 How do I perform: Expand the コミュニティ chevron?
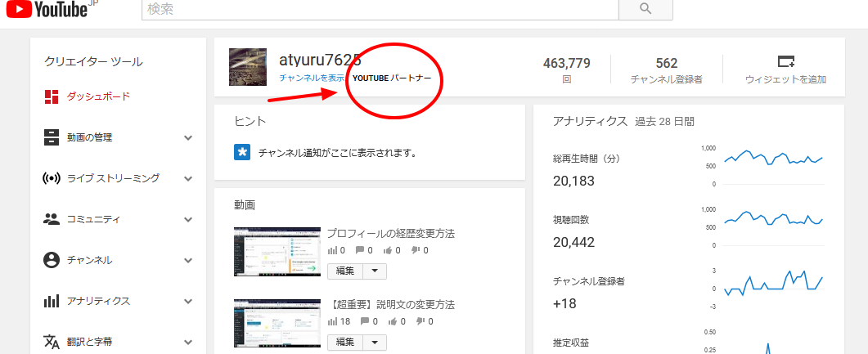188,220
